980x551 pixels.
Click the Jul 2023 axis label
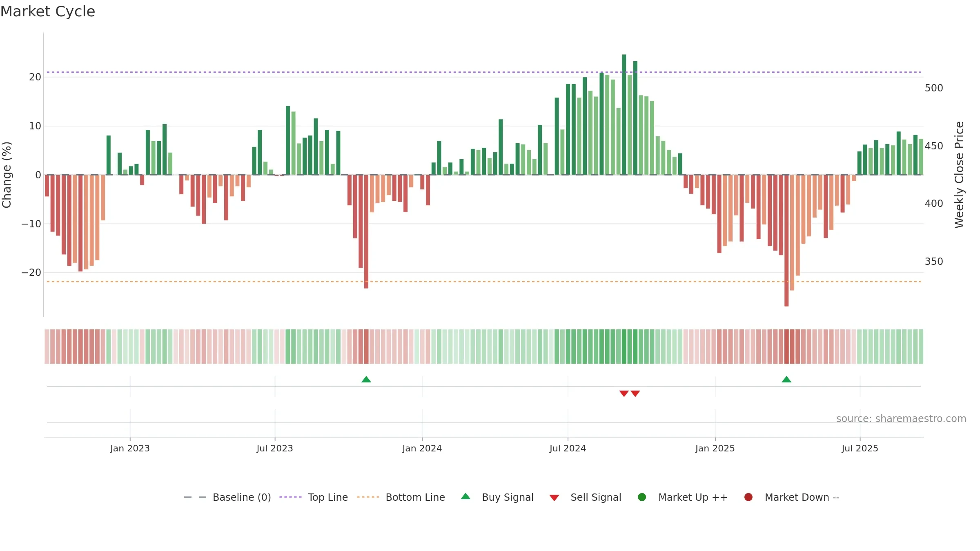click(275, 449)
